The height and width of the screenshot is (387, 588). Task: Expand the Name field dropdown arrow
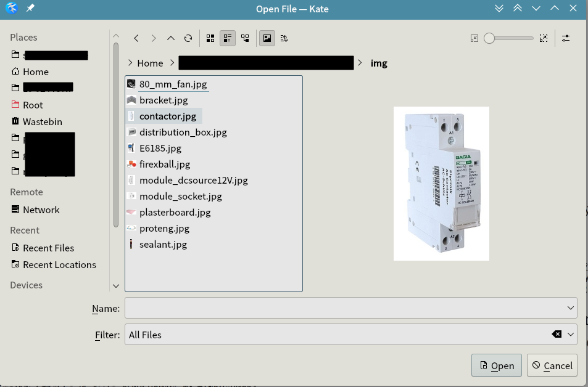570,308
